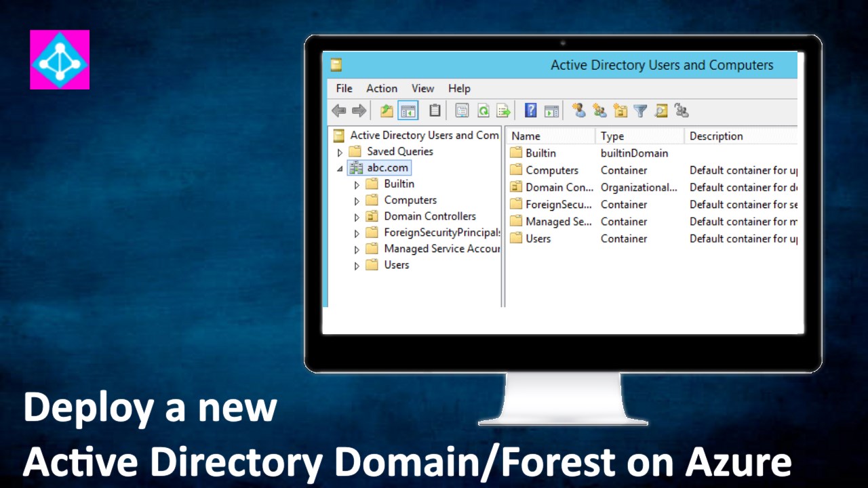
Task: Expand the Managed Service Accounts node arrow
Action: [x=357, y=249]
